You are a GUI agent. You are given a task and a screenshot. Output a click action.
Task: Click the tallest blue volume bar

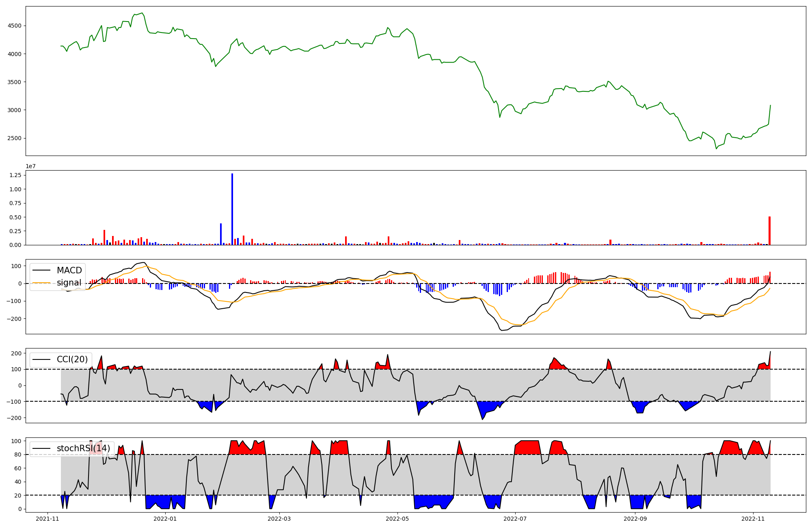(x=232, y=209)
